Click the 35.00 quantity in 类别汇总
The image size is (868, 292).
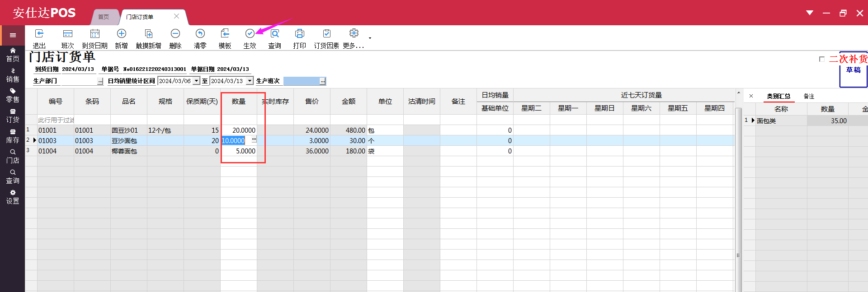[828, 121]
